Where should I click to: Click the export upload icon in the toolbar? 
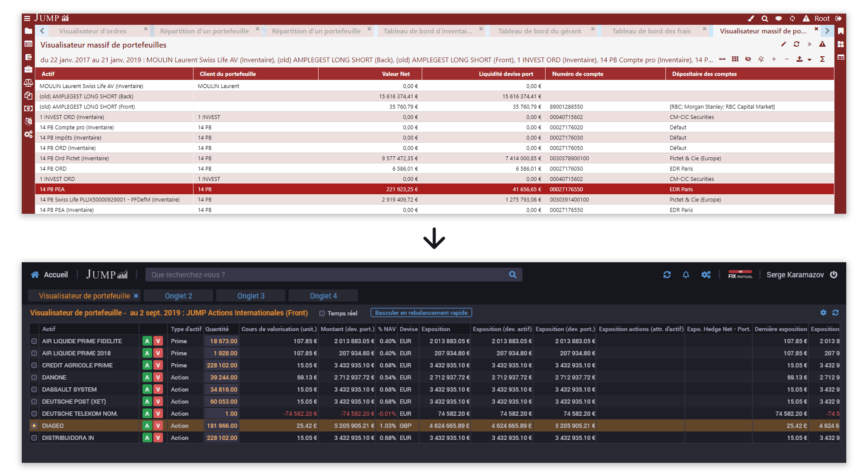coord(800,59)
